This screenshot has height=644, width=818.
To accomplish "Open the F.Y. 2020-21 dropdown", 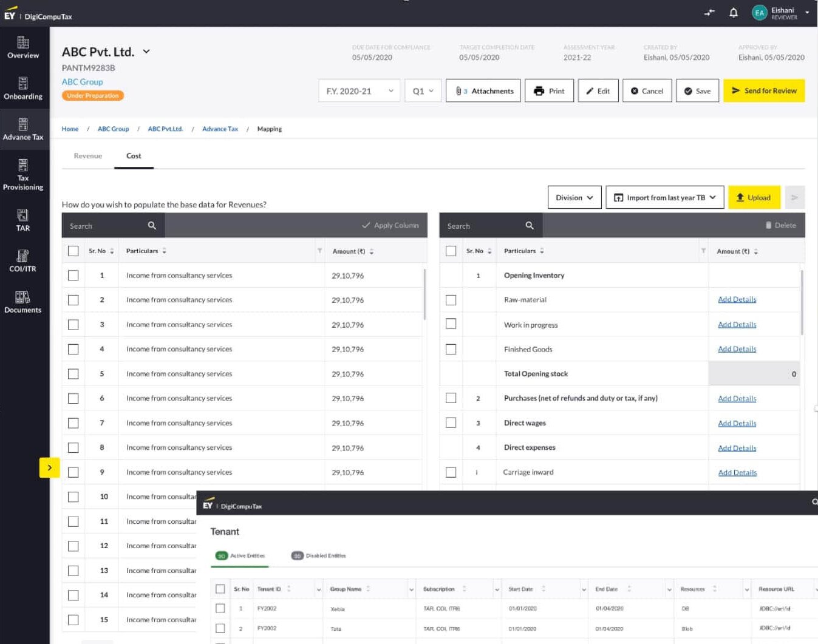I will coord(359,91).
